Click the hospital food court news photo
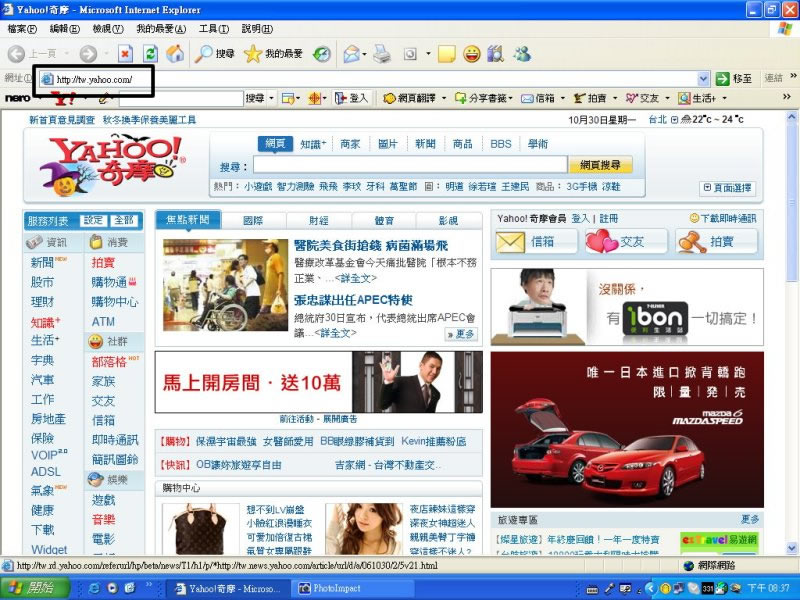800x600 pixels. pyautogui.click(x=226, y=285)
